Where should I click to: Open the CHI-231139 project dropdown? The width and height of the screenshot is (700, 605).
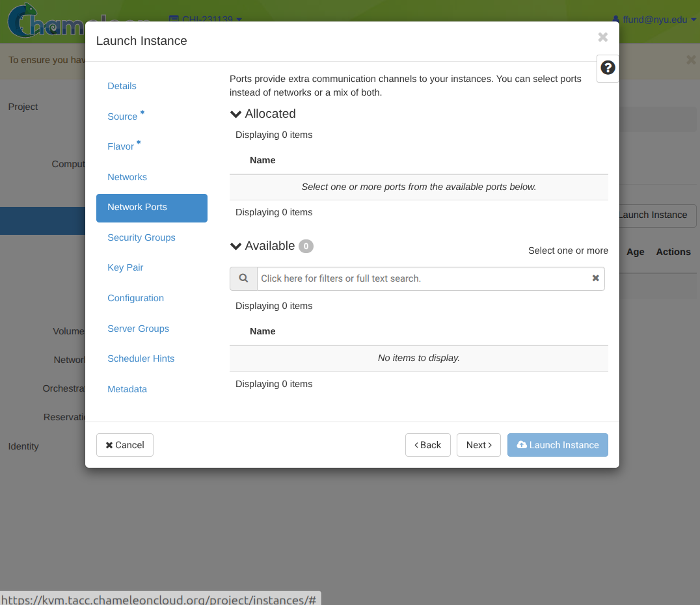click(x=205, y=20)
